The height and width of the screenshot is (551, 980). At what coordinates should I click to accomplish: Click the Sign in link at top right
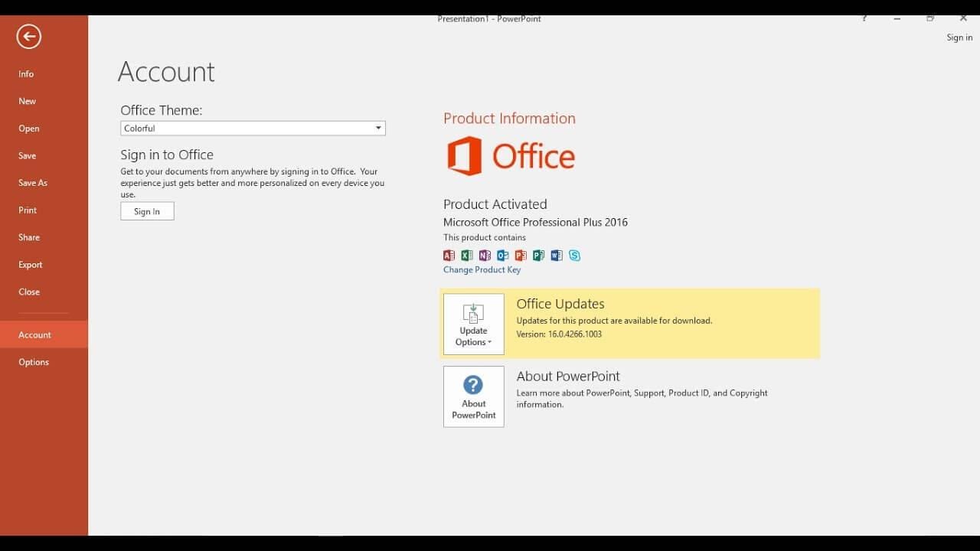pyautogui.click(x=959, y=37)
